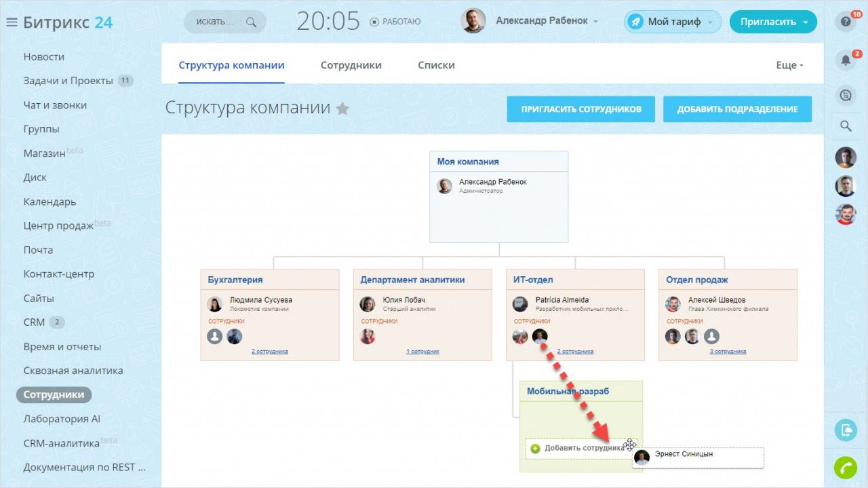Switch to the Структура компании tab
The image size is (868, 488).
231,65
